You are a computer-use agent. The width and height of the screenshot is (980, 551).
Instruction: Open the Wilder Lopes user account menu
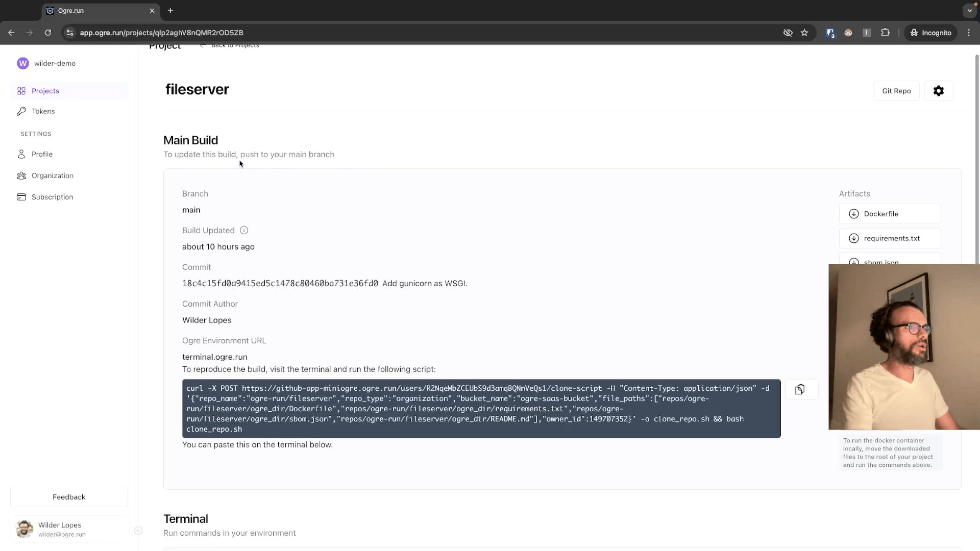pos(69,530)
